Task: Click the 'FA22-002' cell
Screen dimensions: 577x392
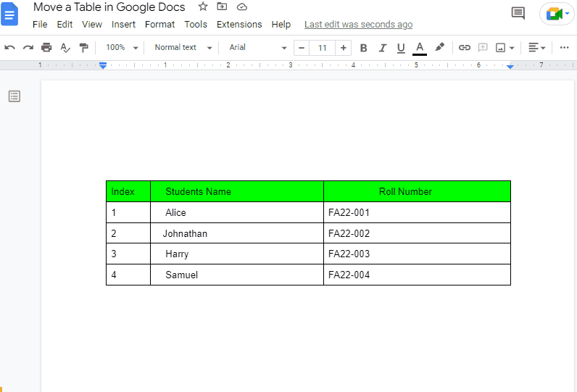Action: pyautogui.click(x=417, y=233)
